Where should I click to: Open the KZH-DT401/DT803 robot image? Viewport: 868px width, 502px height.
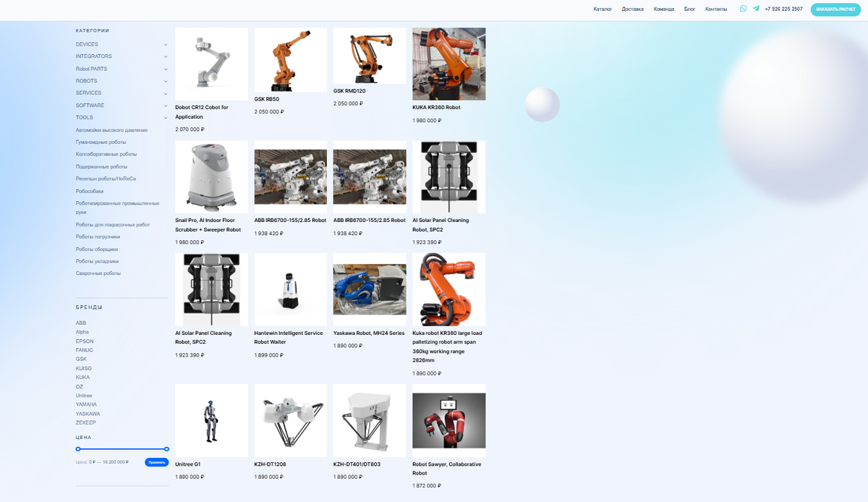click(370, 420)
